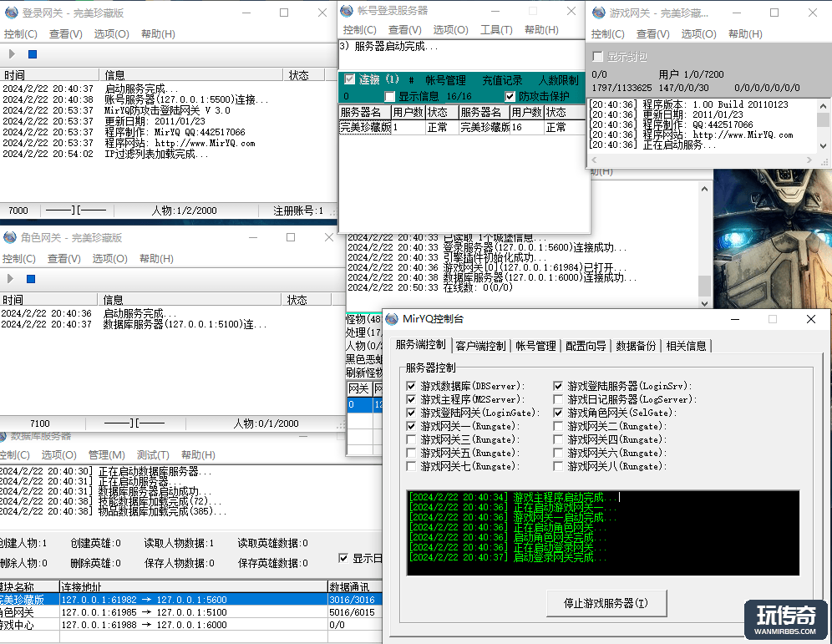Open 控制(C) menu in 登录网关 window
Image resolution: width=832 pixels, height=644 pixels.
click(21, 34)
